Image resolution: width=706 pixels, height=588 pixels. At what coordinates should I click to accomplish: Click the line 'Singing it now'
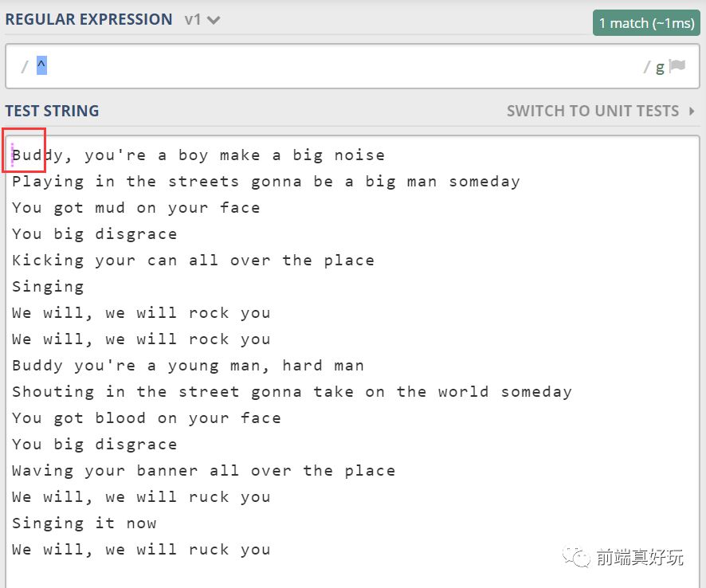pyautogui.click(x=84, y=523)
